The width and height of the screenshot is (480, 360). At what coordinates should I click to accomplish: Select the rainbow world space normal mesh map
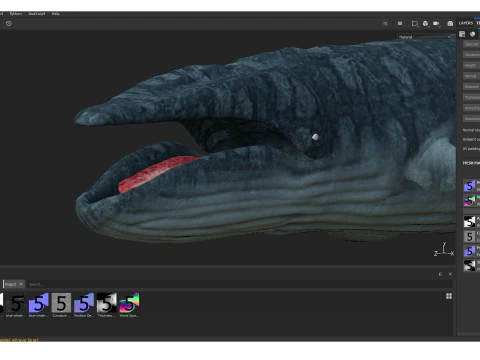click(470, 201)
